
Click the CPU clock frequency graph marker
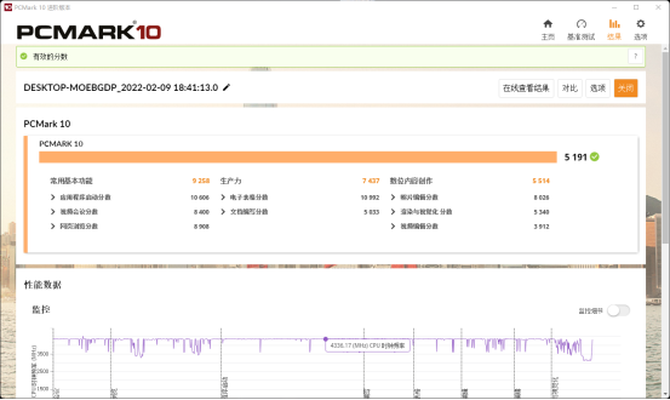326,339
